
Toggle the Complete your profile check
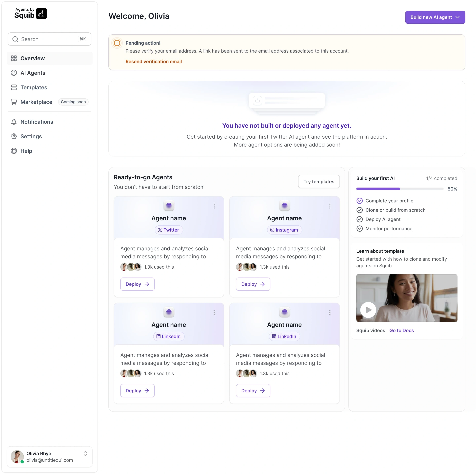click(359, 201)
